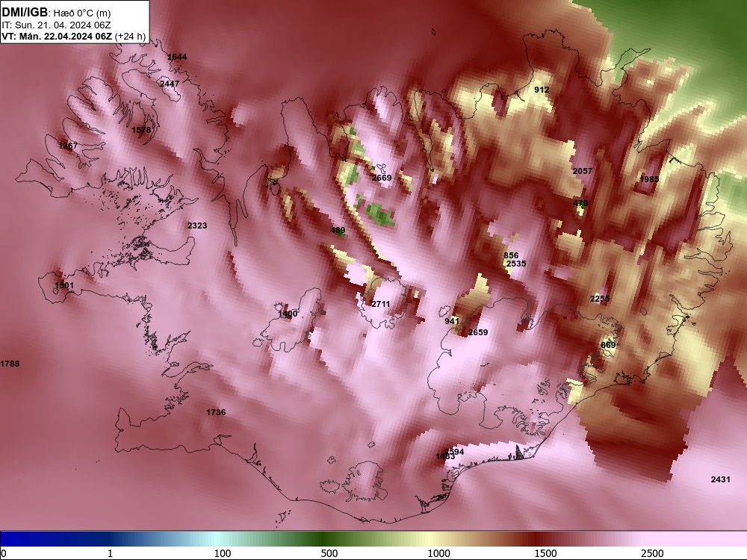This screenshot has height=560, width=747.
Task: Select the 2659 map value
Action: click(x=478, y=332)
